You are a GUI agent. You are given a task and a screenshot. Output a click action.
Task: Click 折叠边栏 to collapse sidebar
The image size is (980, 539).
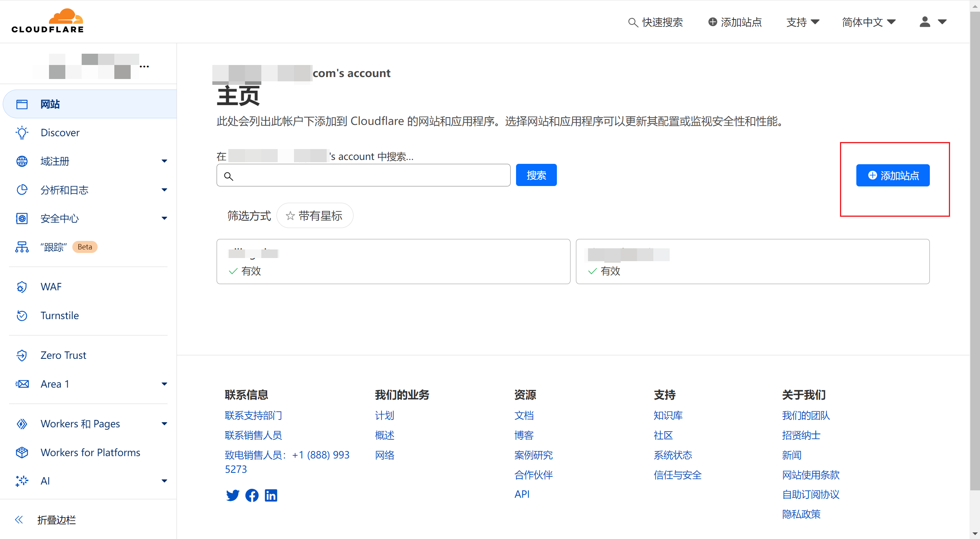click(56, 520)
